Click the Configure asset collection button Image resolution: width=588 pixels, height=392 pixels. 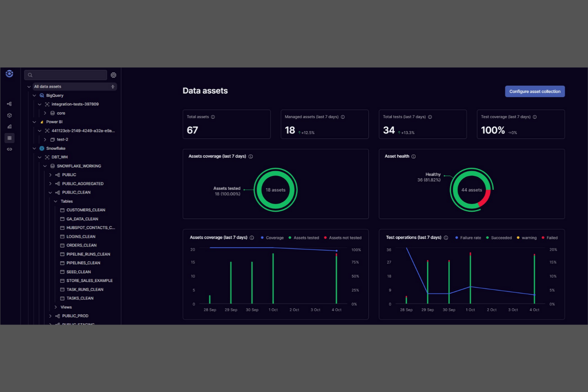[x=535, y=91]
